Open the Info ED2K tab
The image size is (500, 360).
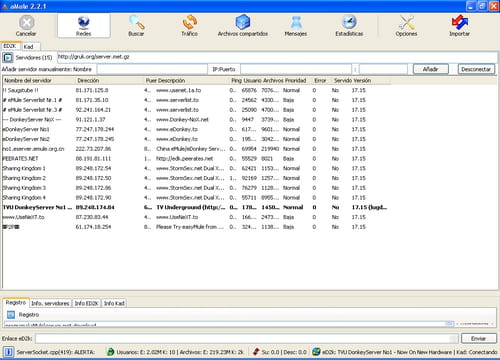(86, 303)
